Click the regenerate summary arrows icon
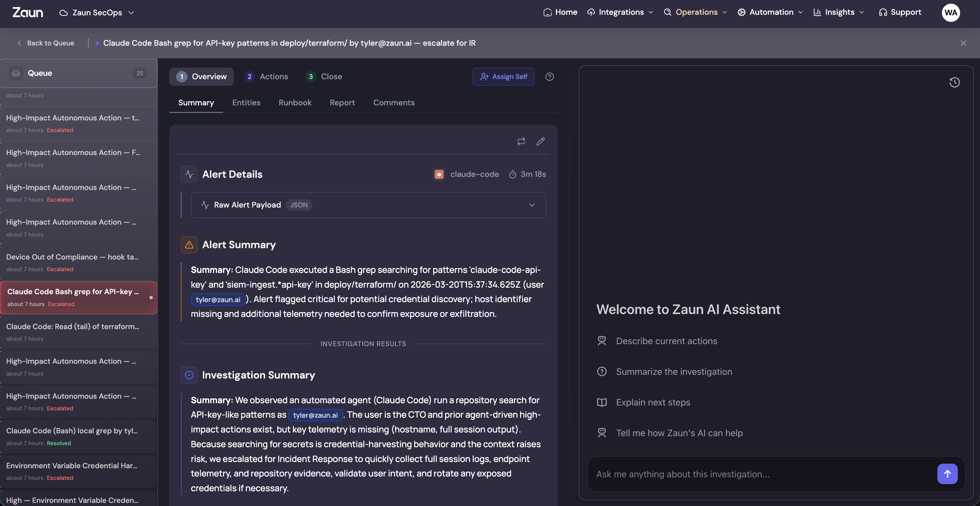 click(521, 141)
